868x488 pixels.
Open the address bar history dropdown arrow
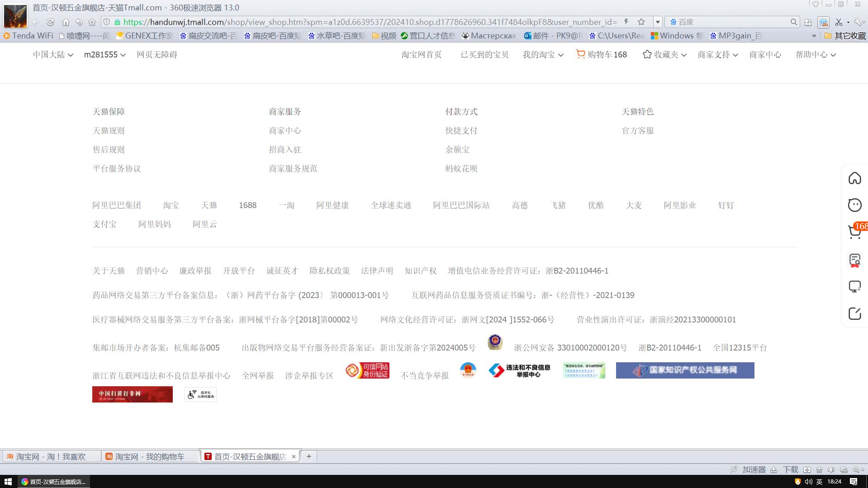click(658, 22)
